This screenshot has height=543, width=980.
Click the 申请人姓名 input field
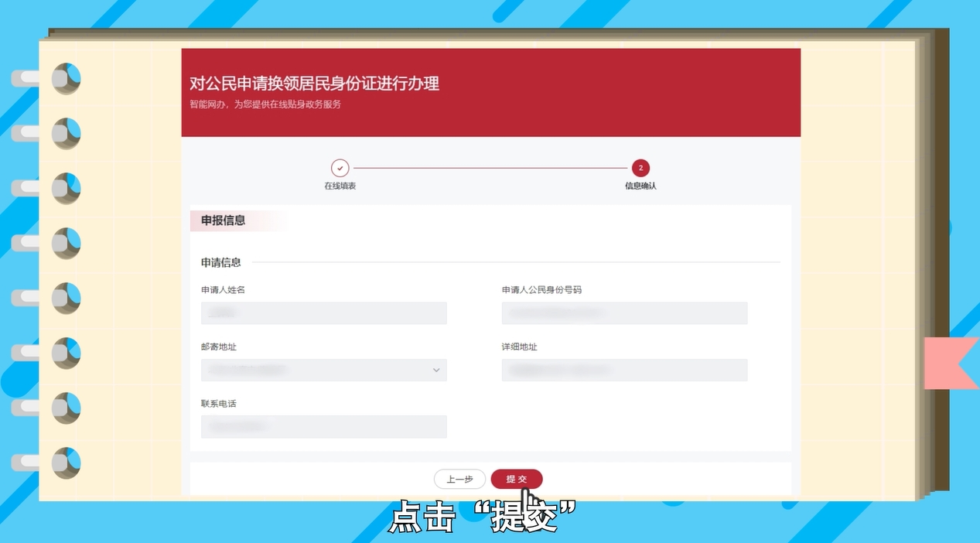click(323, 312)
